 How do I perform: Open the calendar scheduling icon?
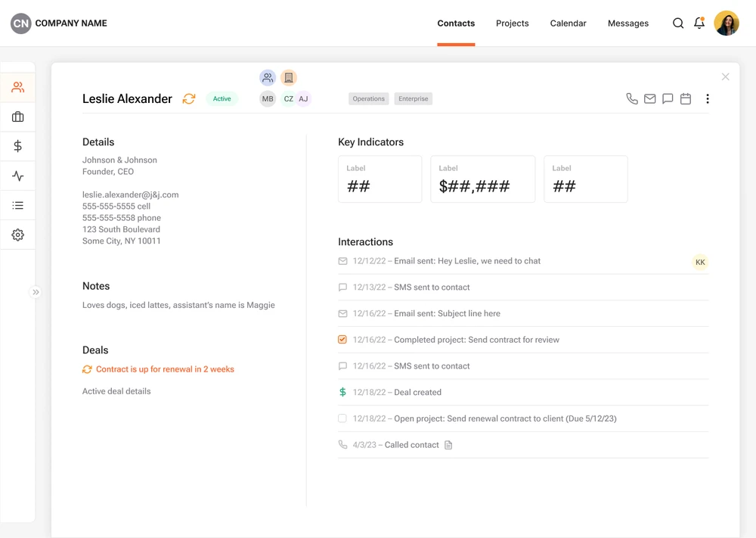point(686,98)
